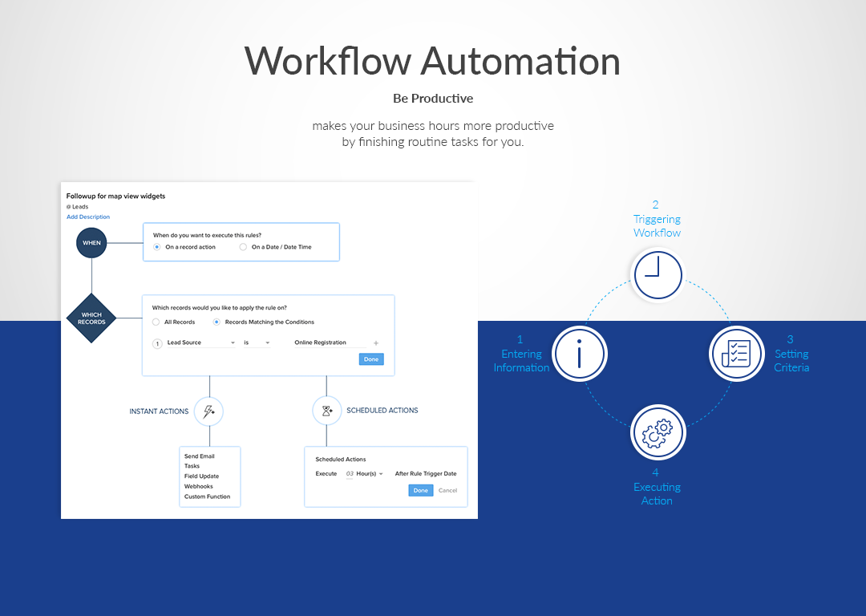Viewport: 866px width, 616px height.
Task: Click the Instant Actions lightning icon
Action: pyautogui.click(x=208, y=411)
